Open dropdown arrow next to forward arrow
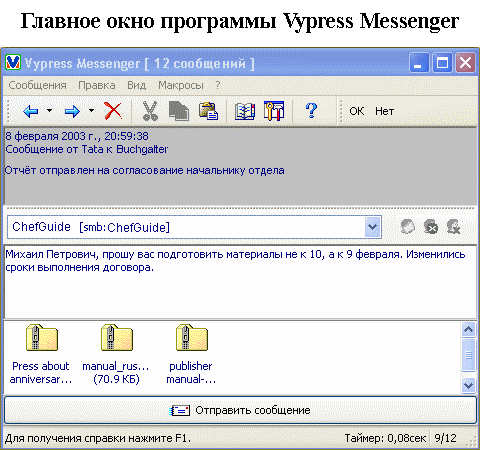This screenshot has height=450, width=480. pyautogui.click(x=91, y=110)
